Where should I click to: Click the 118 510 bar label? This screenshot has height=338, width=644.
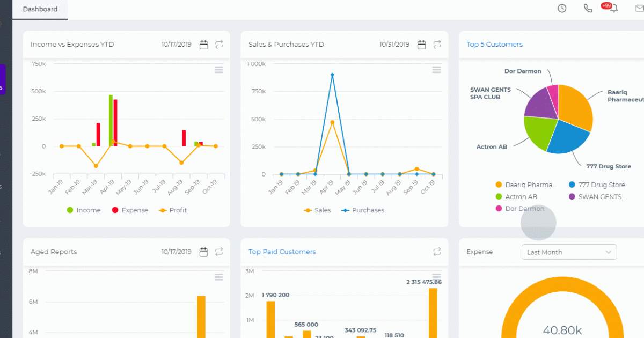pos(394,335)
